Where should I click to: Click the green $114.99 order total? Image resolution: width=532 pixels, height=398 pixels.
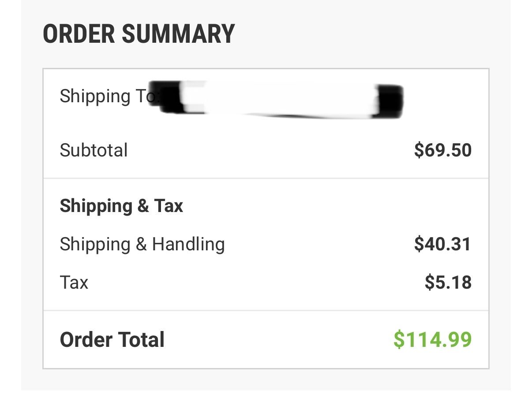pos(433,340)
